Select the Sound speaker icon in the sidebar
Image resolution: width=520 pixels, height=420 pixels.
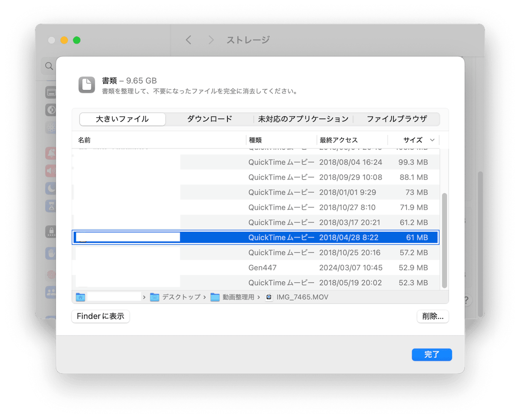point(50,171)
